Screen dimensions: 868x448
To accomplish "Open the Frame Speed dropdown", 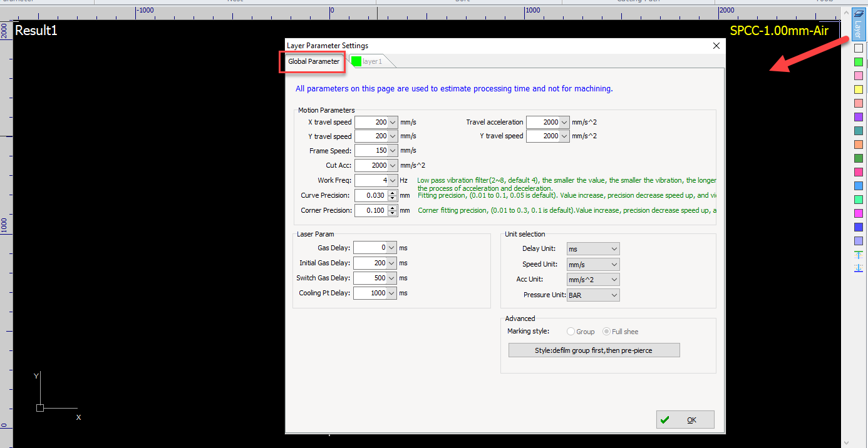I will [393, 151].
